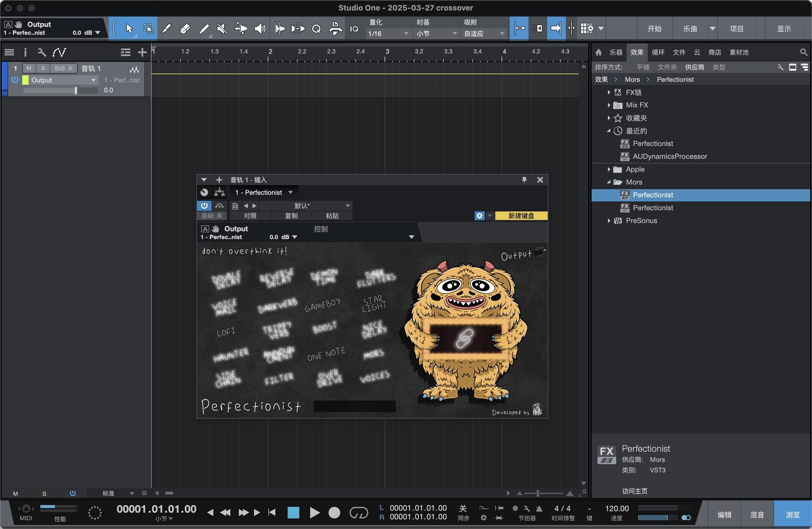Screen dimensions: 812x529
Task: Toggle snap to grid button
Action: tap(519, 28)
